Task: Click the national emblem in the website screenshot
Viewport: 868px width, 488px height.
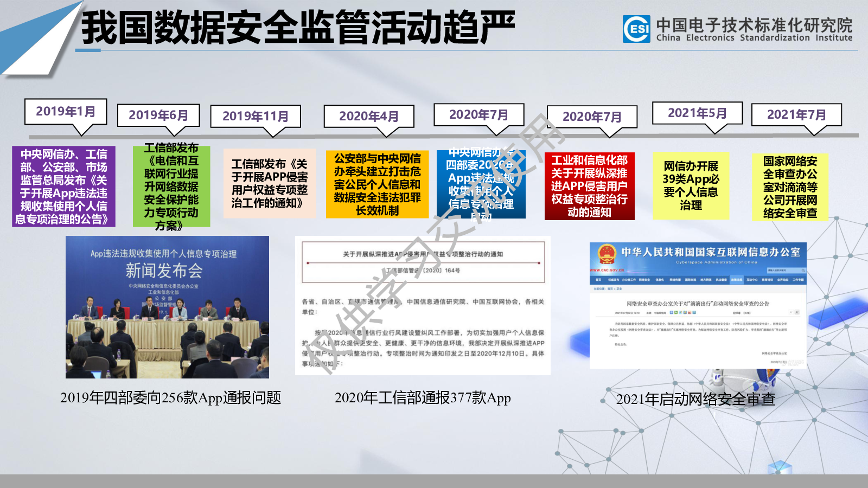Action: coord(606,254)
